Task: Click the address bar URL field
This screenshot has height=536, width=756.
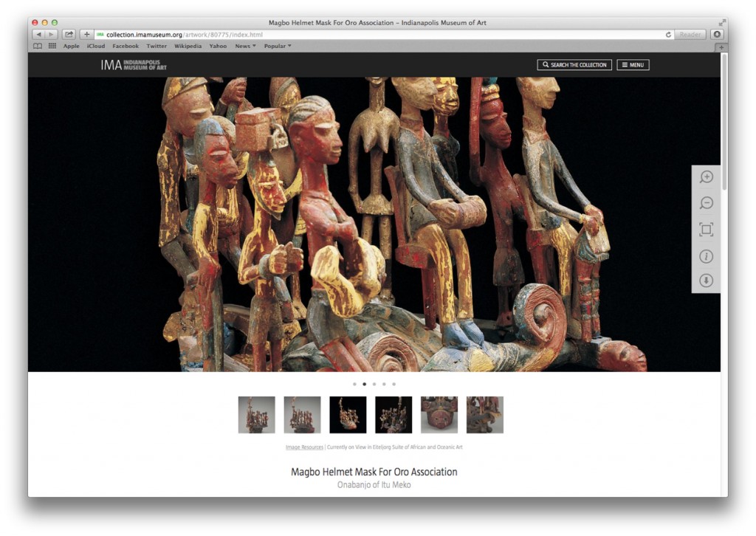Action: [x=379, y=35]
